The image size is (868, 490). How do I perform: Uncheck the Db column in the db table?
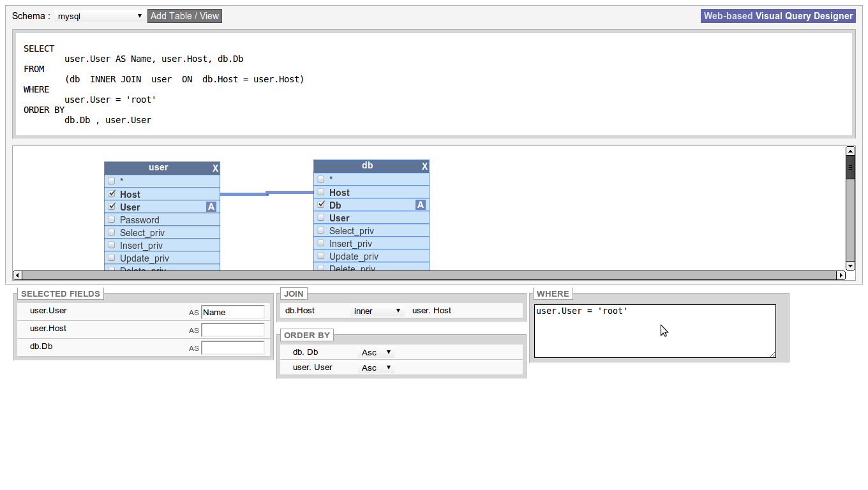coord(321,204)
